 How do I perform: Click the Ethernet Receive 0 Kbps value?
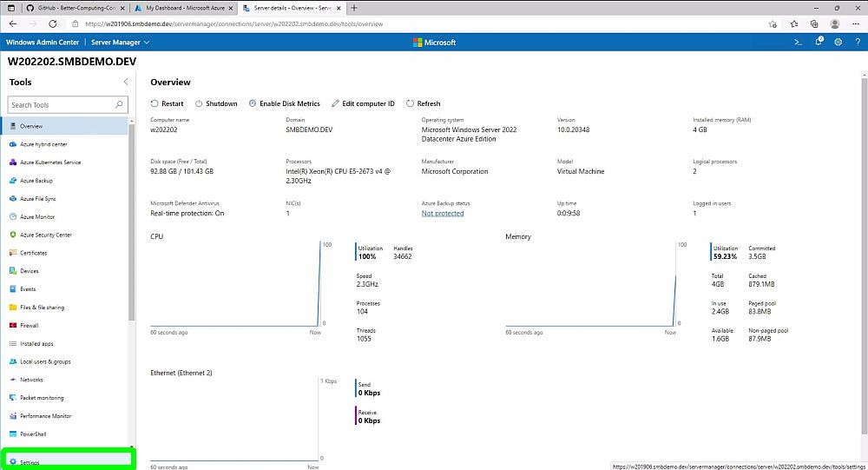click(369, 420)
